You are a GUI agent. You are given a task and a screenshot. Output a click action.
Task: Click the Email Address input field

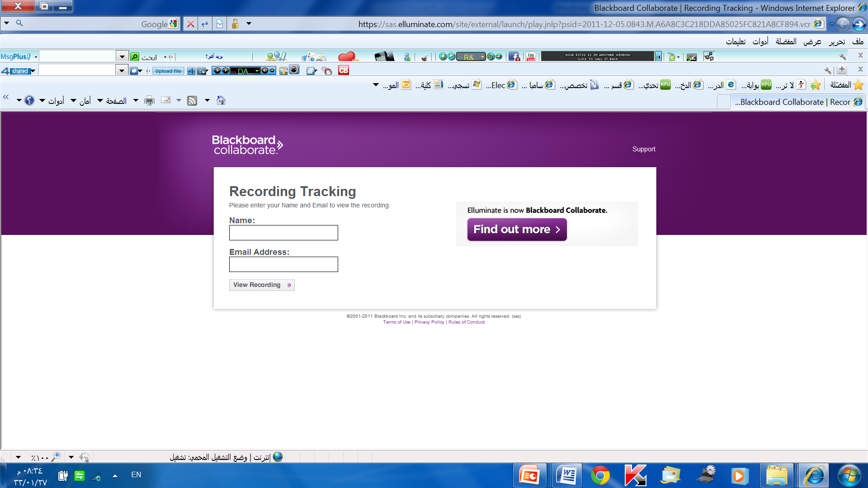click(283, 264)
